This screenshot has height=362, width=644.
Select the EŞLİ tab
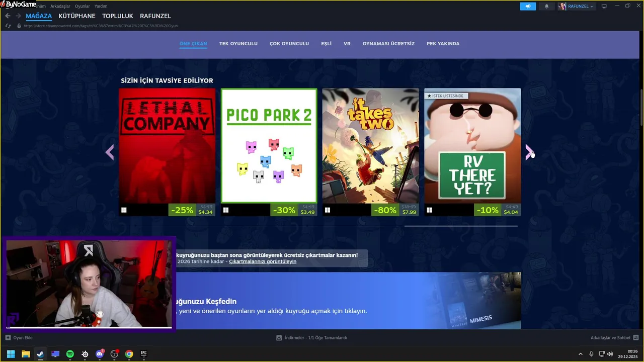click(327, 44)
